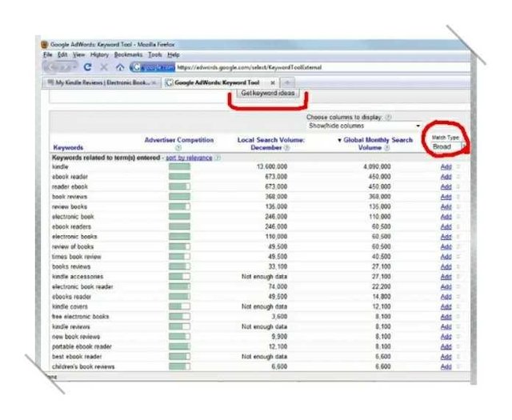Select the 'portable ebook reader' keyword text
The image size is (512, 420).
coord(82,346)
